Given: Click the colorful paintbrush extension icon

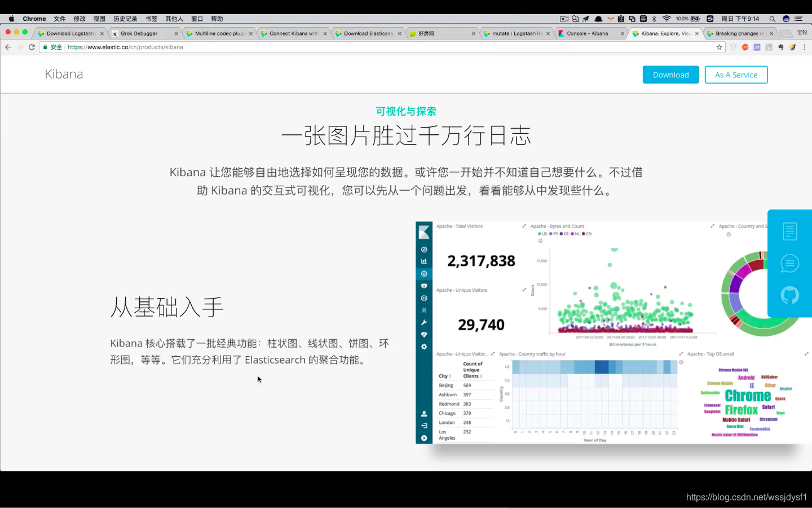Looking at the screenshot, I should pos(792,47).
